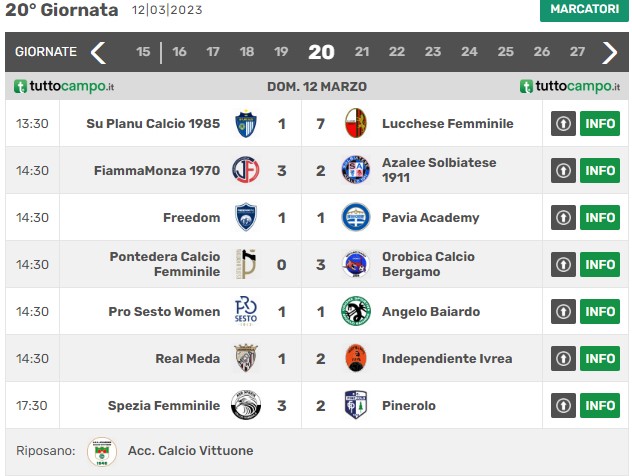632x476 pixels.
Task: Click the Pro Sesto Women logo
Action: [x=245, y=311]
